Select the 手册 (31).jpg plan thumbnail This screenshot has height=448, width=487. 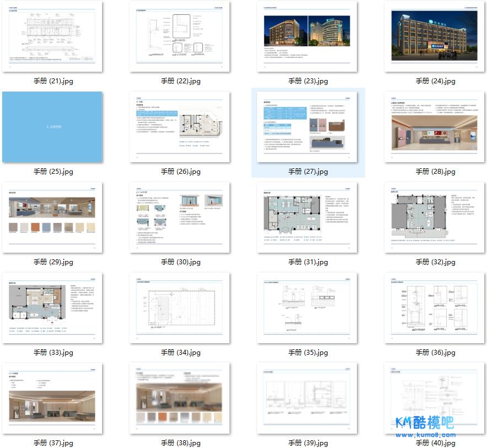pyautogui.click(x=308, y=217)
